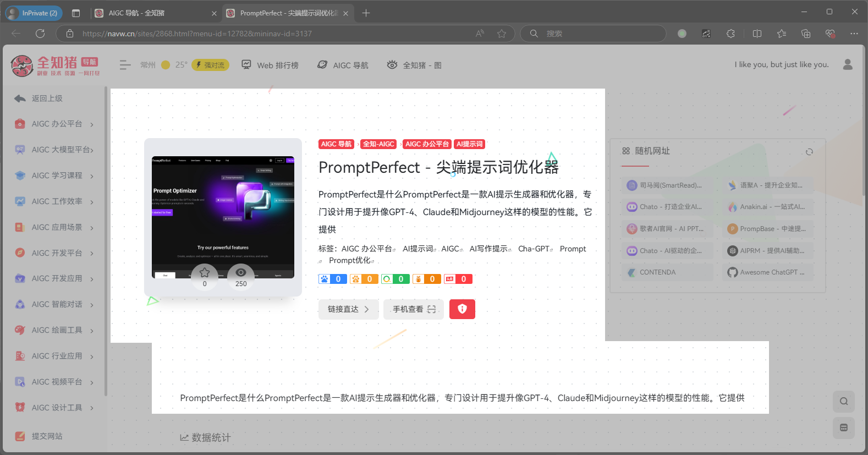Reload the page with the refresh icon
Viewport: 868px width, 455px height.
[40, 34]
